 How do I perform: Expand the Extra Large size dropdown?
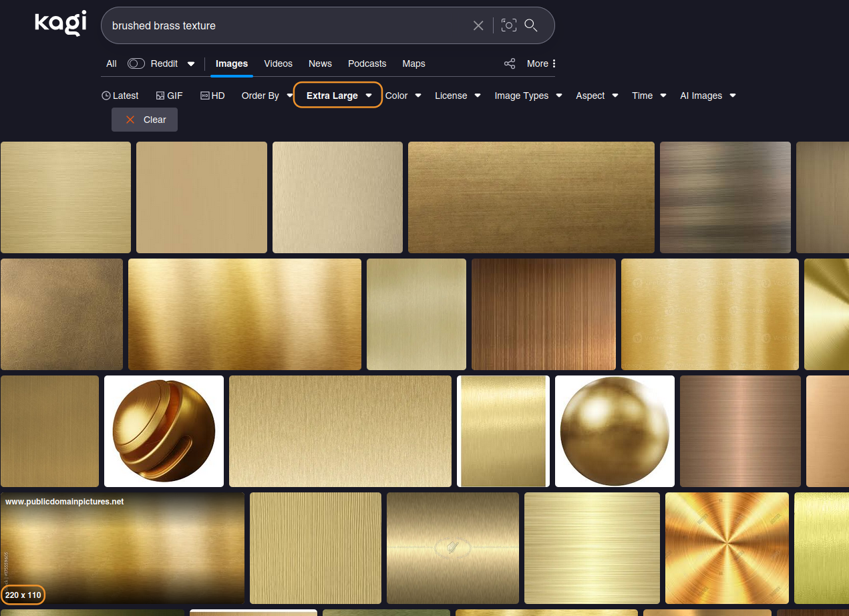[x=338, y=96]
